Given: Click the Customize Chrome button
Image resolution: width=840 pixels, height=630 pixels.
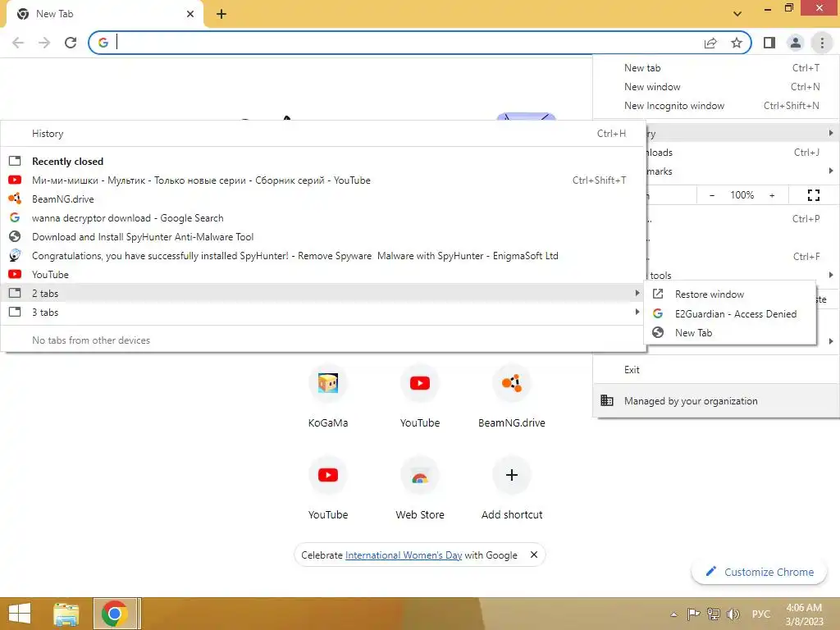Looking at the screenshot, I should [760, 572].
